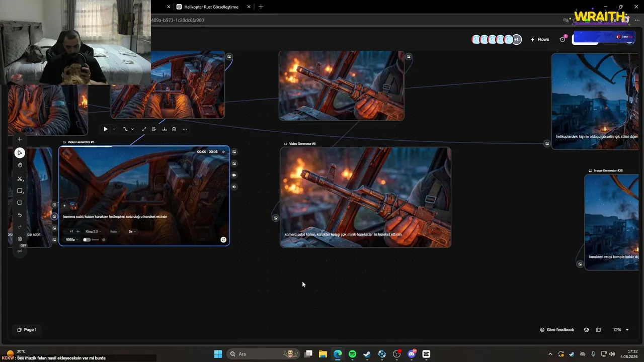This screenshot has width=644, height=362.
Task: Open the node edit notes icon
Action: tap(153, 129)
